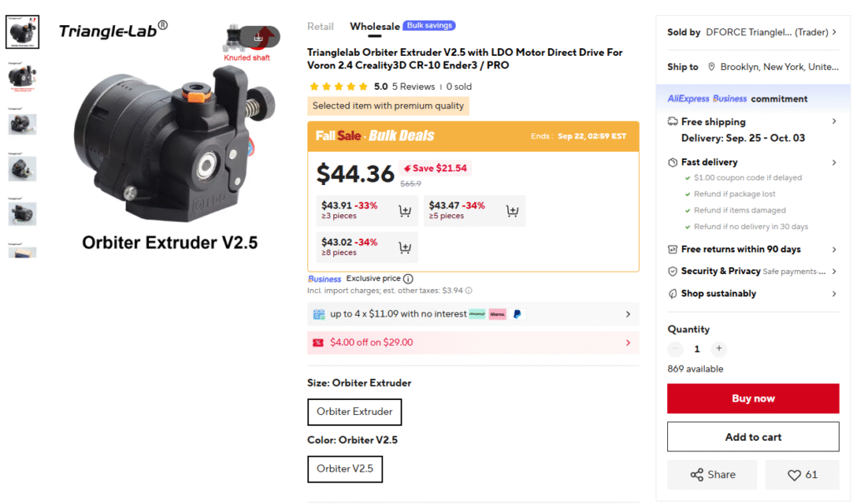Decrease quantity with the minus button
This screenshot has width=853, height=504.
(676, 349)
